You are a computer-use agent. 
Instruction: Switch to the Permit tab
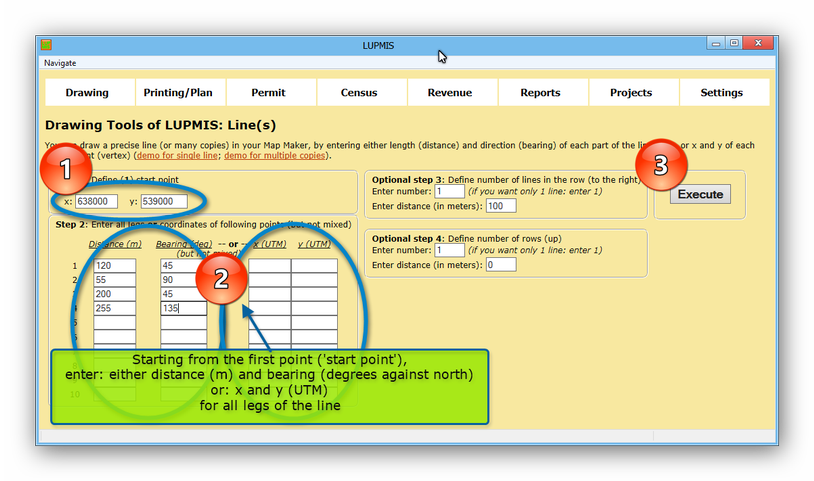271,92
